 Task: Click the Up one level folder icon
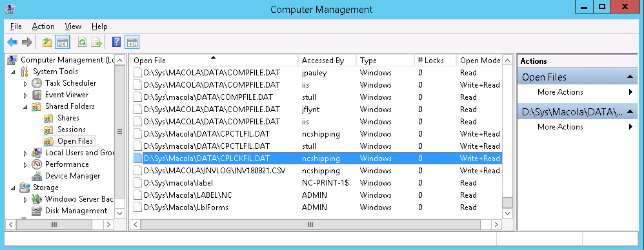tap(47, 43)
